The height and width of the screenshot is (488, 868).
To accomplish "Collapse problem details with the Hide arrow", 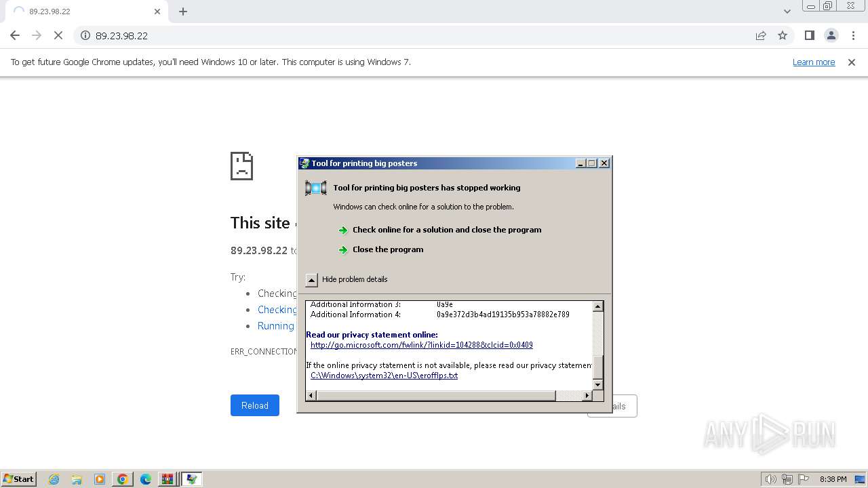I will pos(311,279).
